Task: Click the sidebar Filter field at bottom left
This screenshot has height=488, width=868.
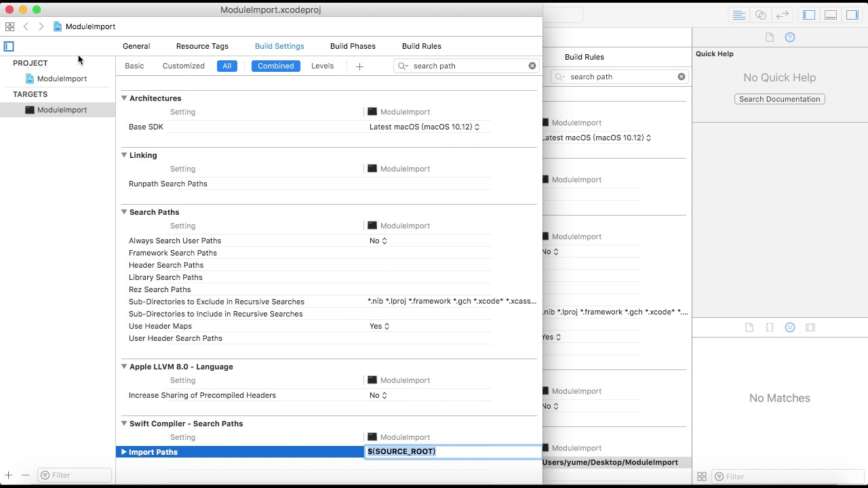Action: [75, 475]
